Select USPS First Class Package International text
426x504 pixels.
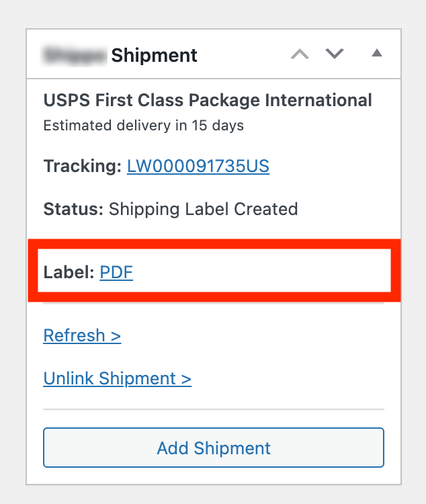point(207,101)
